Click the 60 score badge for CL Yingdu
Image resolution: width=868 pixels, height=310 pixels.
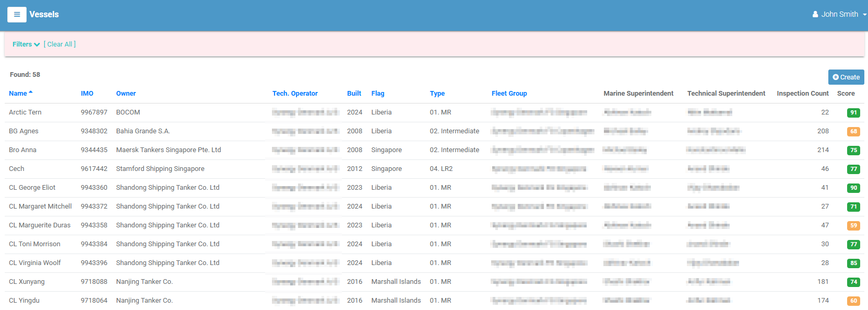click(x=853, y=301)
